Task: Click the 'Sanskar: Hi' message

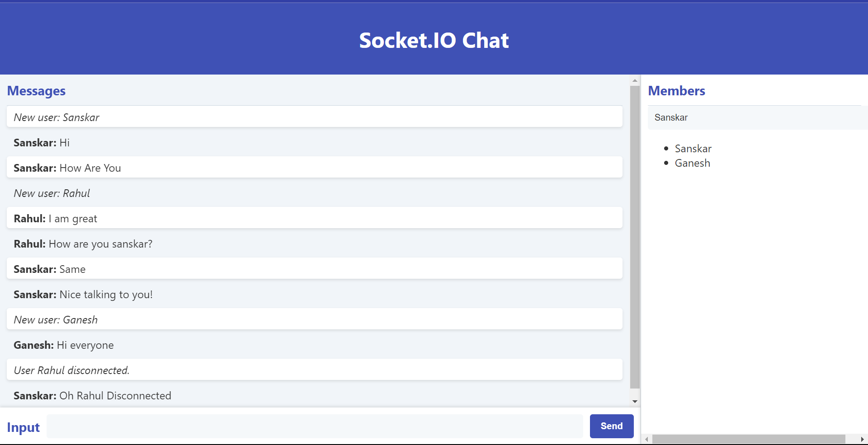Action: coord(314,142)
